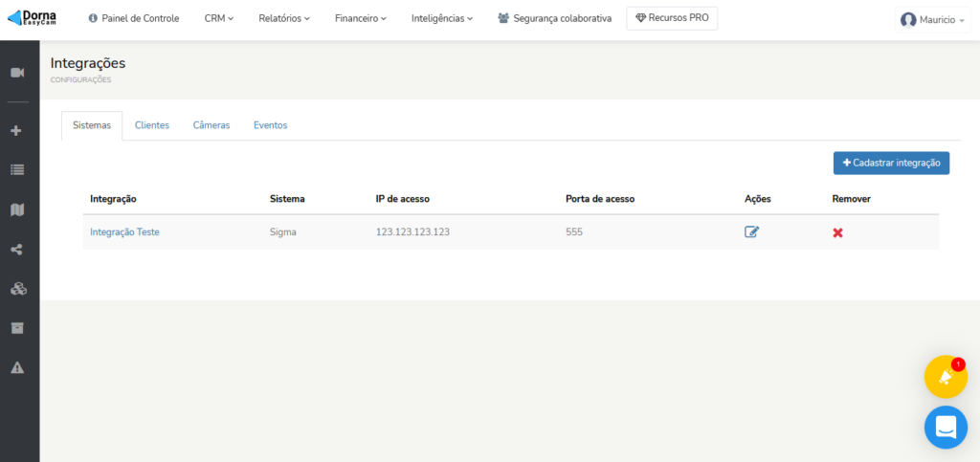Open the list icon in the sidebar
This screenshot has height=462, width=980.
click(x=17, y=170)
